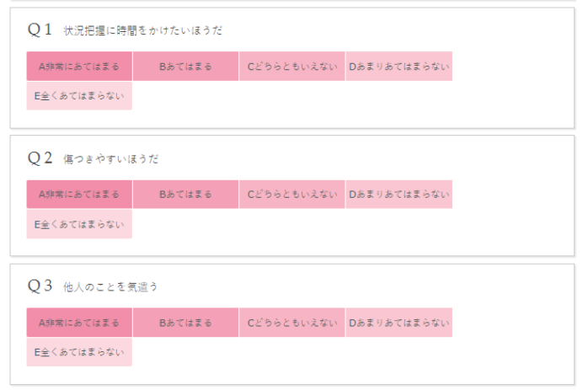Pick 'Cどちらともいえない' for Q3
The width and height of the screenshot is (588, 390).
pyautogui.click(x=291, y=323)
